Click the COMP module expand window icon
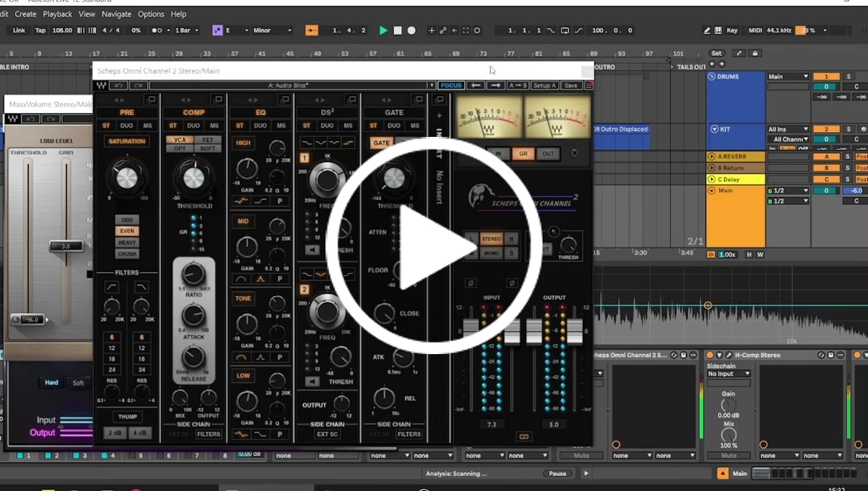 (219, 100)
